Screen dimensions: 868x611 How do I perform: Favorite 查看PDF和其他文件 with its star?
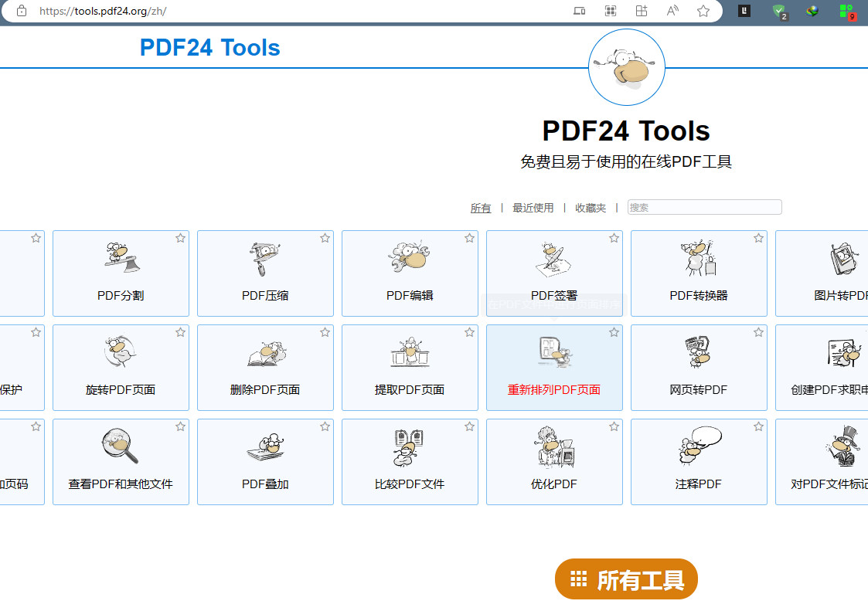coord(180,426)
